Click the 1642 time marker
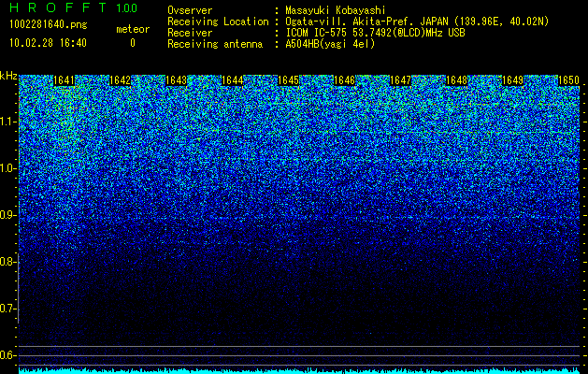This screenshot has height=374, width=588. tap(120, 80)
